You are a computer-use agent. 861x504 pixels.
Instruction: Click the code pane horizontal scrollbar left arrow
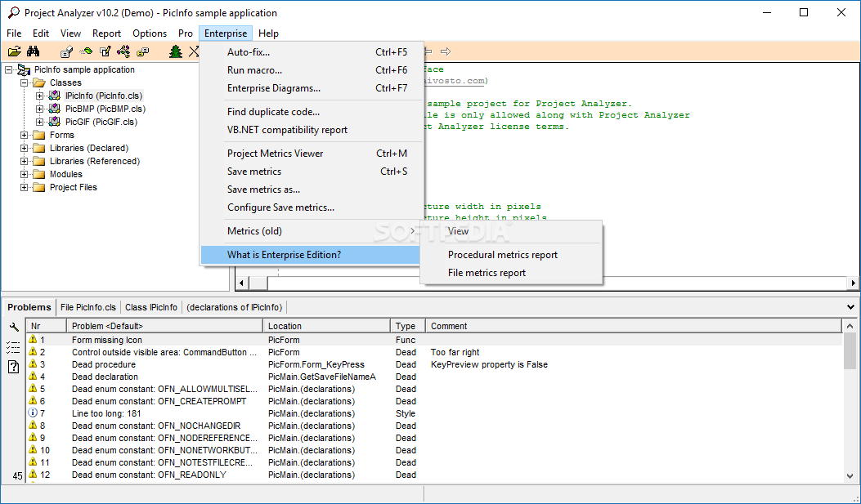click(242, 283)
